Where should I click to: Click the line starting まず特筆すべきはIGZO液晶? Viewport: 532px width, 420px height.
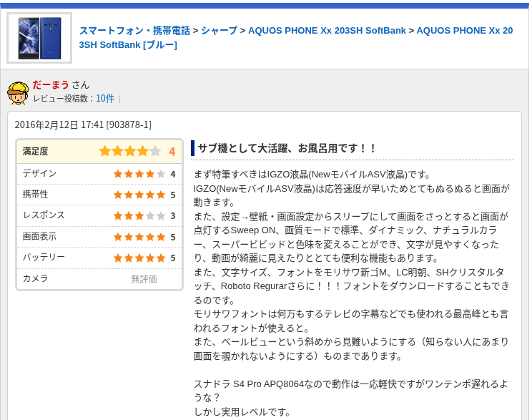(x=312, y=175)
